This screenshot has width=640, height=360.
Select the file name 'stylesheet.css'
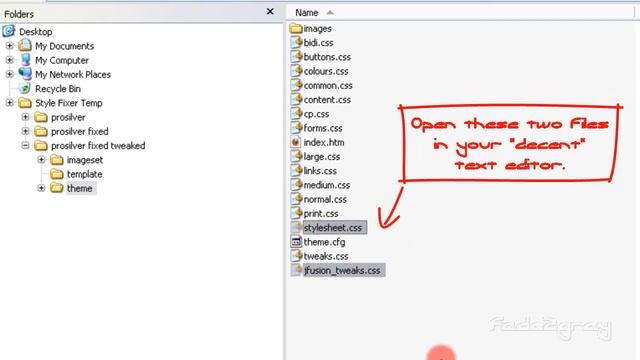pyautogui.click(x=333, y=228)
